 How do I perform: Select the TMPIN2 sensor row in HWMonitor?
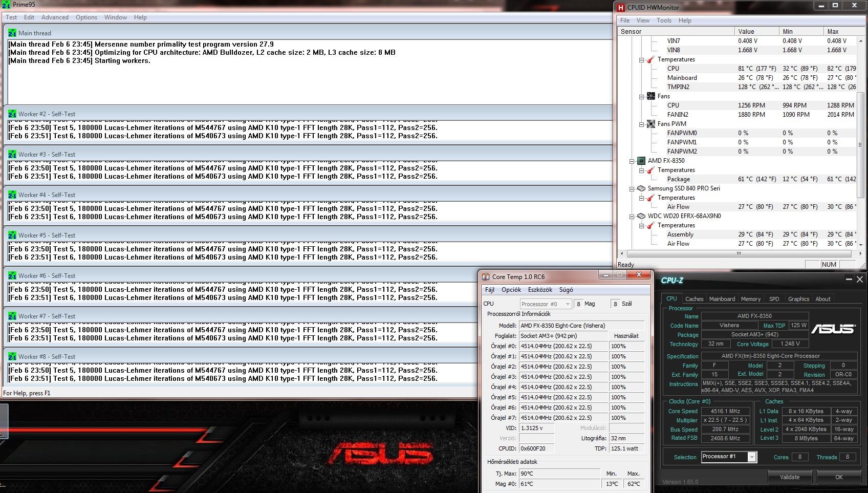click(x=737, y=87)
